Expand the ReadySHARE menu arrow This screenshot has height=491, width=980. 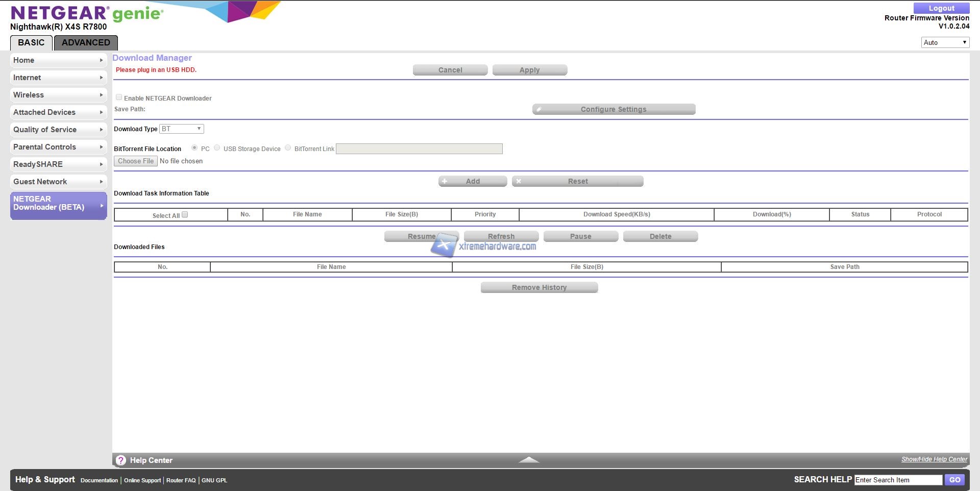(101, 164)
